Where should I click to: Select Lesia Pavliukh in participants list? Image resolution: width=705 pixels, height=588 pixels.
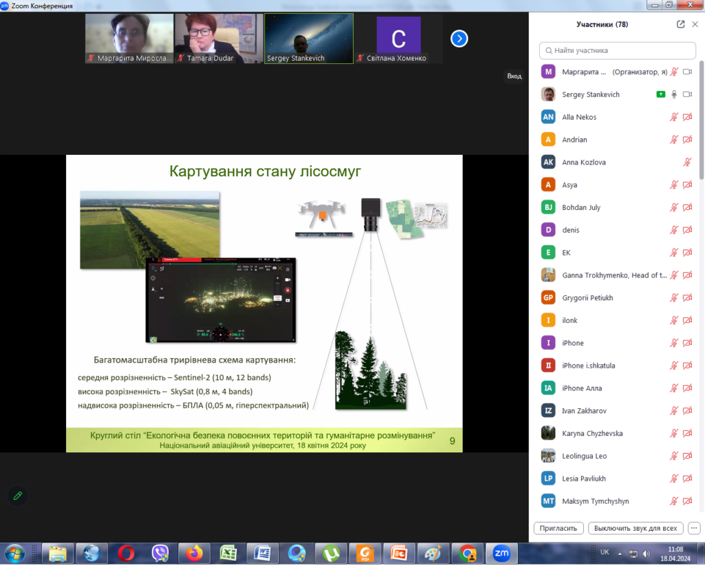pyautogui.click(x=584, y=479)
